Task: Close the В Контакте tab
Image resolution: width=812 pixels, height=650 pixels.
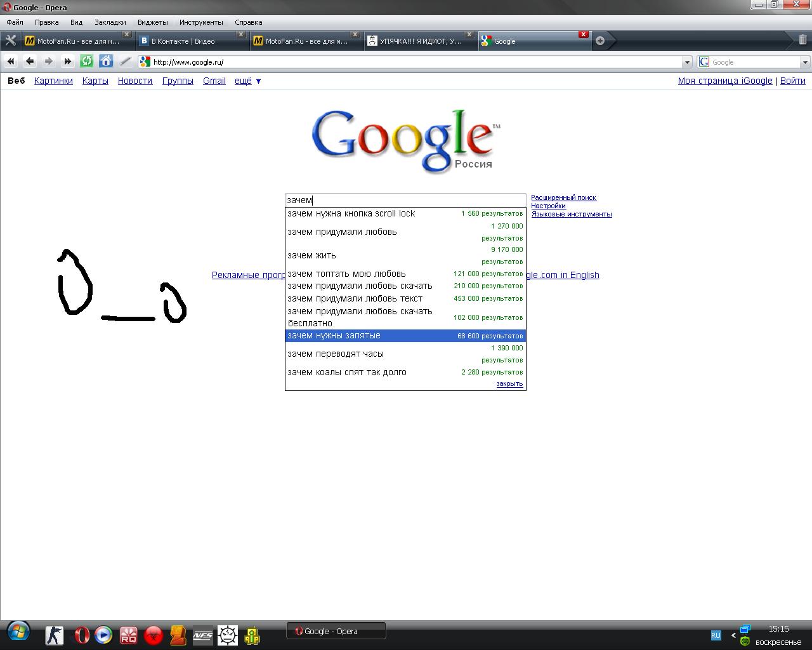Action: 240,34
